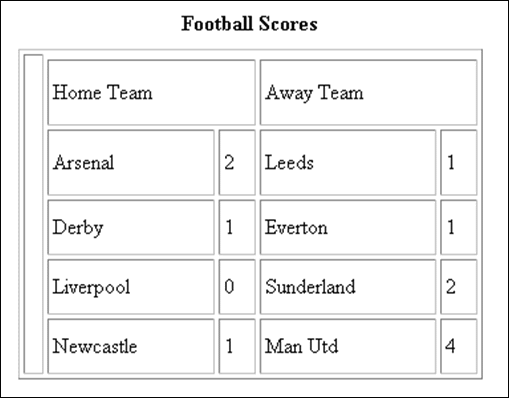Viewport: 509px width, 398px height.
Task: Click the Football Scores caption
Action: pyautogui.click(x=249, y=24)
